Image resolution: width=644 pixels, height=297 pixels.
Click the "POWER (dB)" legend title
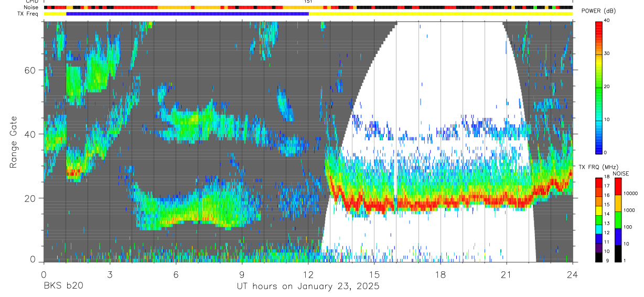(599, 11)
